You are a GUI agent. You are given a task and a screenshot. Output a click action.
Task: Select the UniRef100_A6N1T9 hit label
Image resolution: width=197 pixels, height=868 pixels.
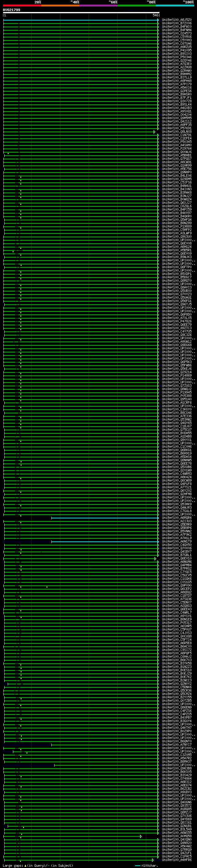coord(177,542)
